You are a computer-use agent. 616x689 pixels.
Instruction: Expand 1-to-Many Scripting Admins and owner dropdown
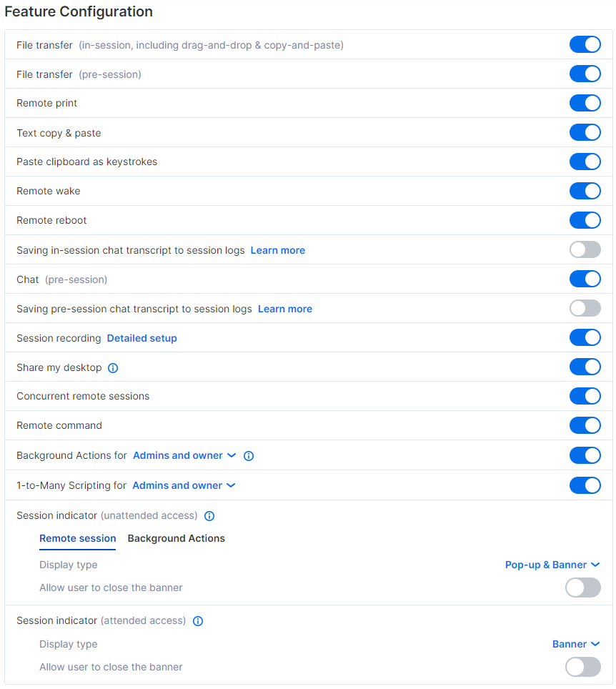pyautogui.click(x=184, y=485)
